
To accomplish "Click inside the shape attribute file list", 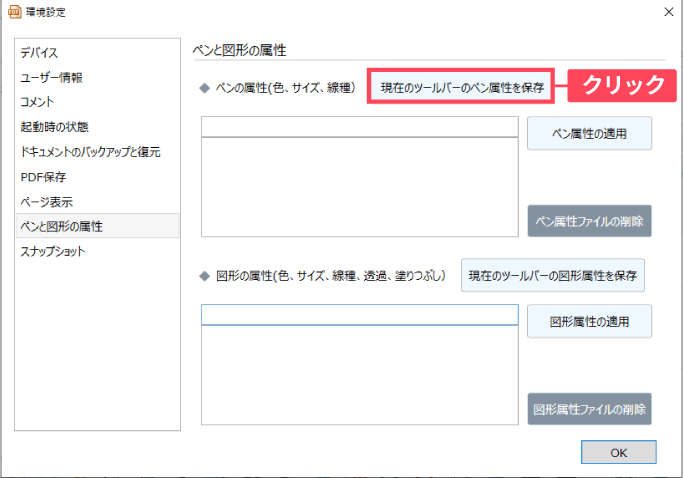I will point(359,375).
